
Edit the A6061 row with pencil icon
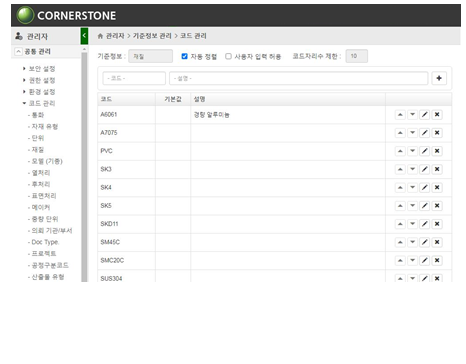tap(424, 115)
